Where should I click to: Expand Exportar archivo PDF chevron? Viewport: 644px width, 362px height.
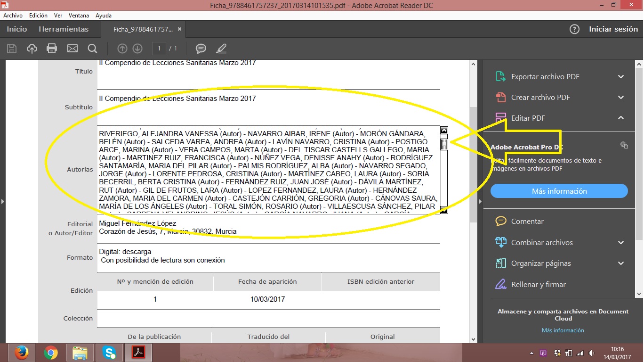621,76
